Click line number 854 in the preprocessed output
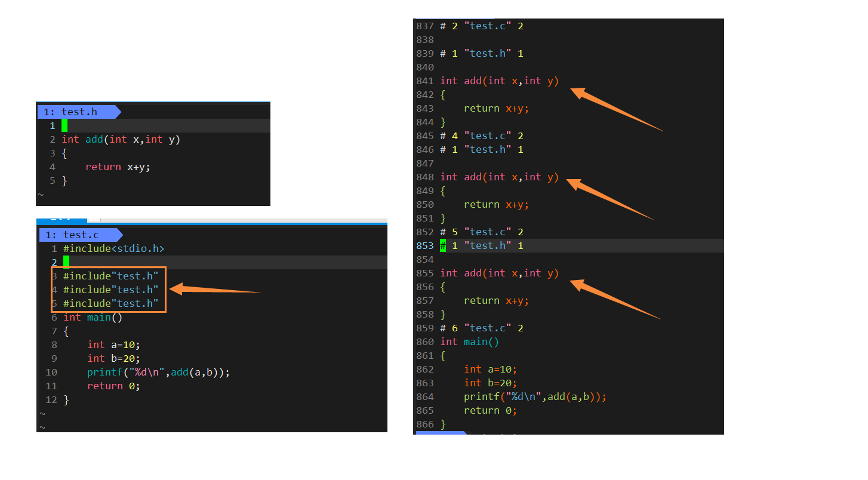 425,259
